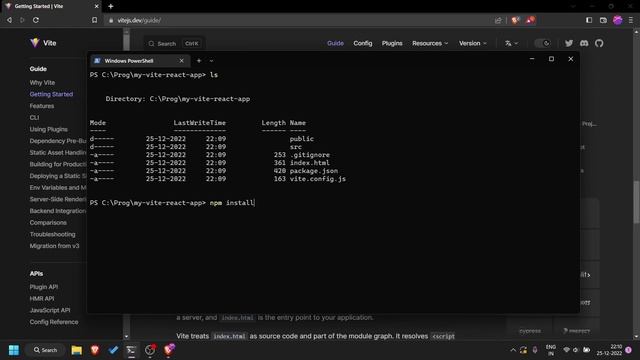Image resolution: width=640 pixels, height=360 pixels.
Task: Expand the Resources dropdown
Action: pos(430,43)
